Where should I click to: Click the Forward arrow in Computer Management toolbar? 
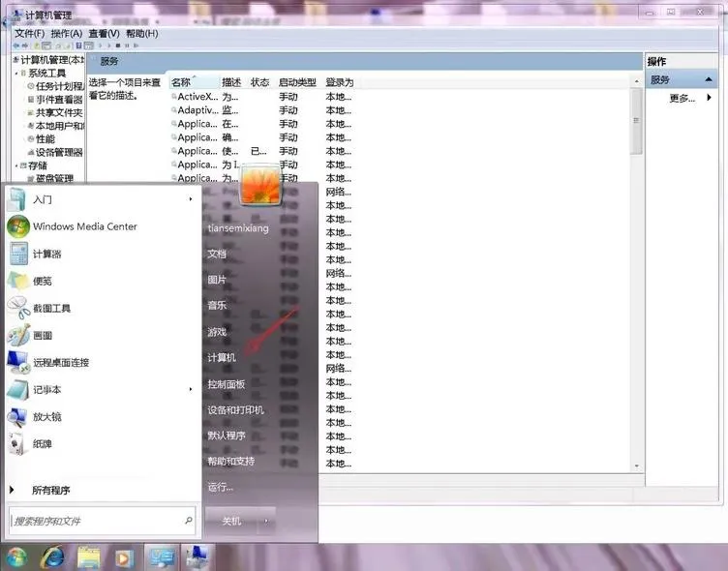25,45
